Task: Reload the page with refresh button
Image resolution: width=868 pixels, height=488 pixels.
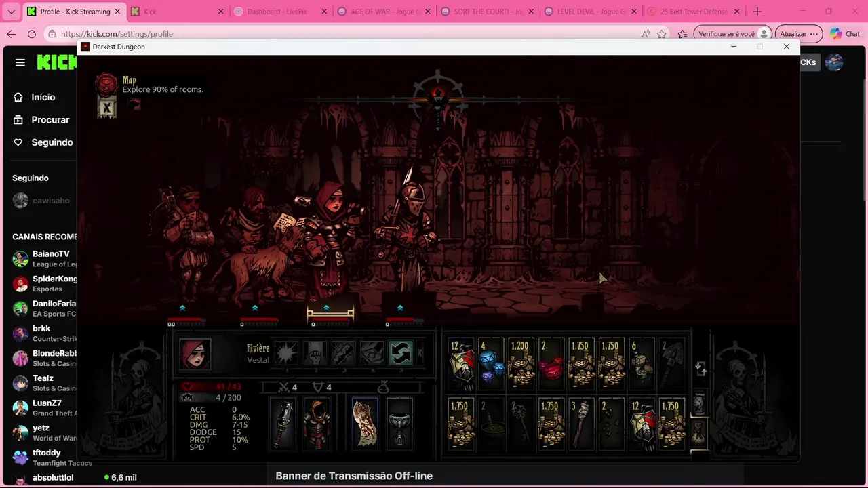Action: point(32,34)
